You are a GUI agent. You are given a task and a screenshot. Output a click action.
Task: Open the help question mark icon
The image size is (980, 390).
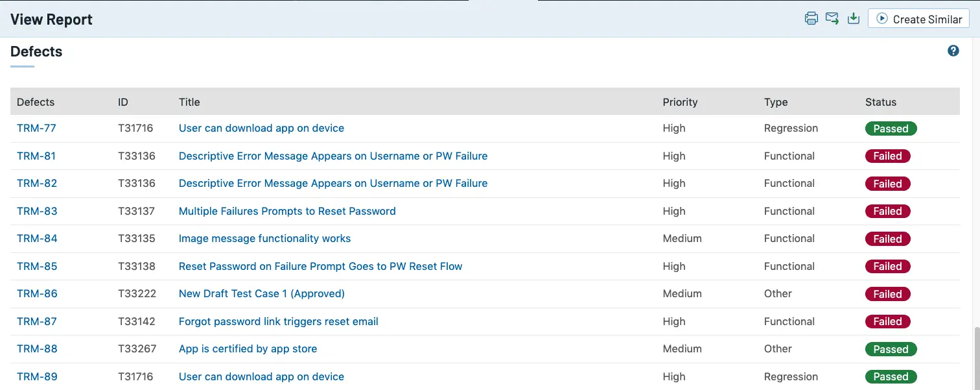click(953, 51)
